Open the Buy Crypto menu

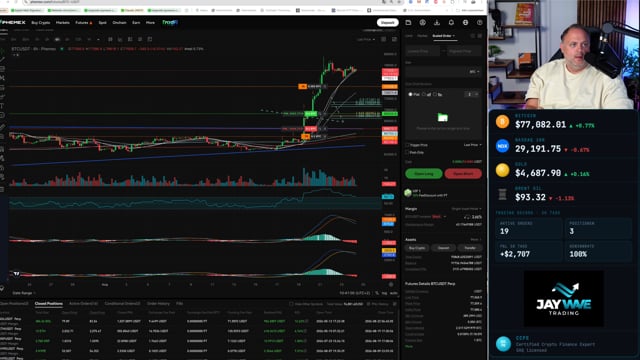[x=40, y=23]
